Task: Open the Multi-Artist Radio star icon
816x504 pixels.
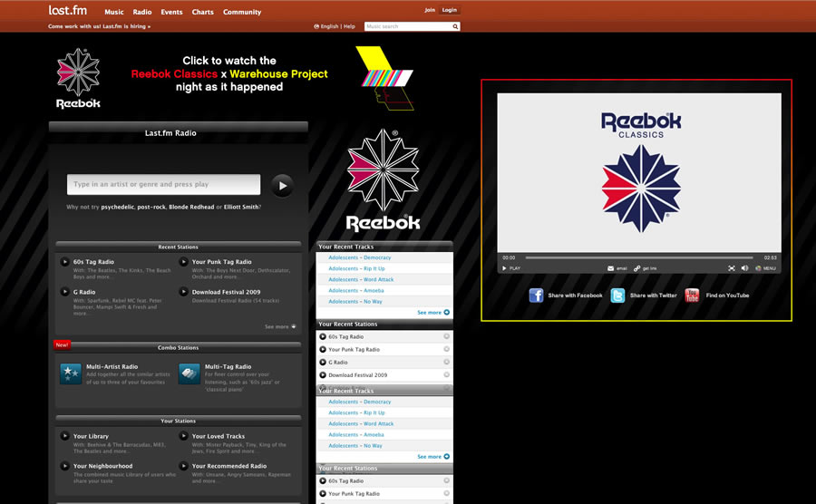Action: coord(71,373)
